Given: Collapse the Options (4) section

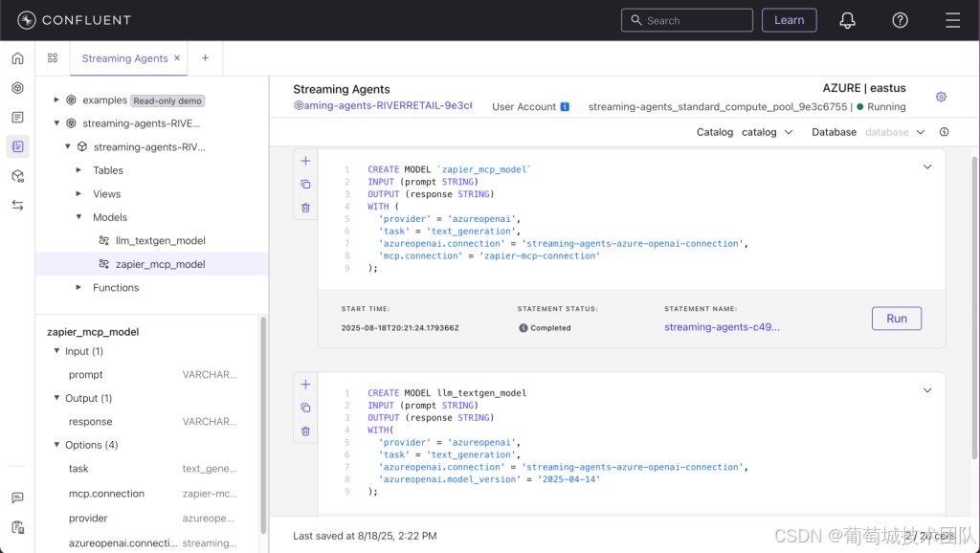Looking at the screenshot, I should point(56,445).
